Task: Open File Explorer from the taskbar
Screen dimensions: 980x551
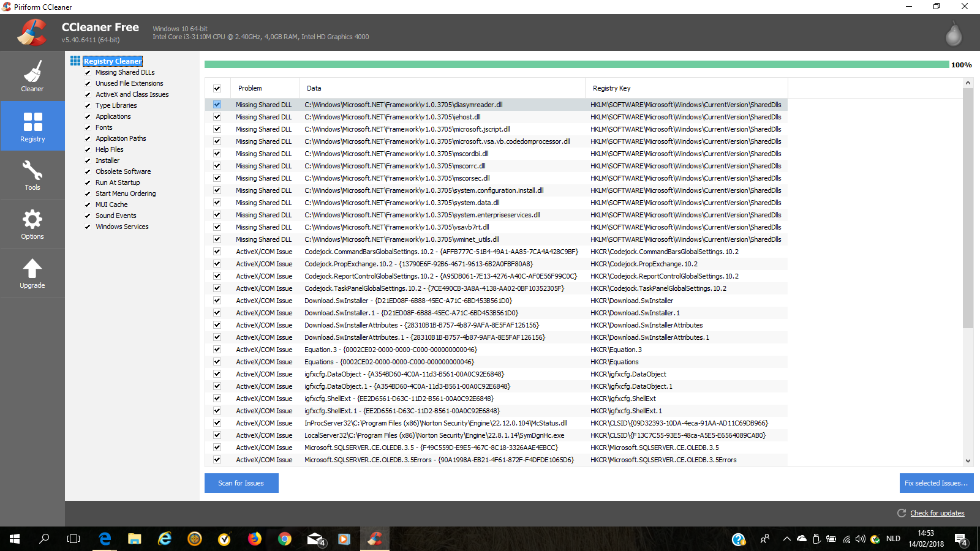Action: 135,539
